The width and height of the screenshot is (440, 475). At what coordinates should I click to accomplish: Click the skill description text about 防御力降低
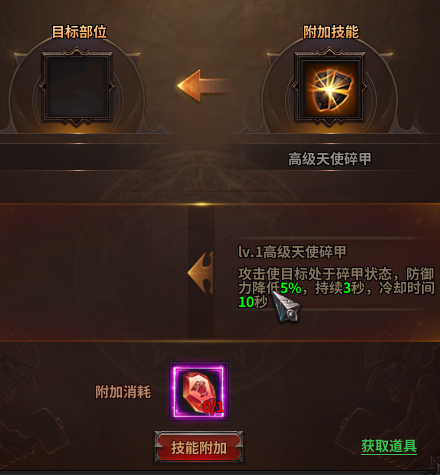336,288
